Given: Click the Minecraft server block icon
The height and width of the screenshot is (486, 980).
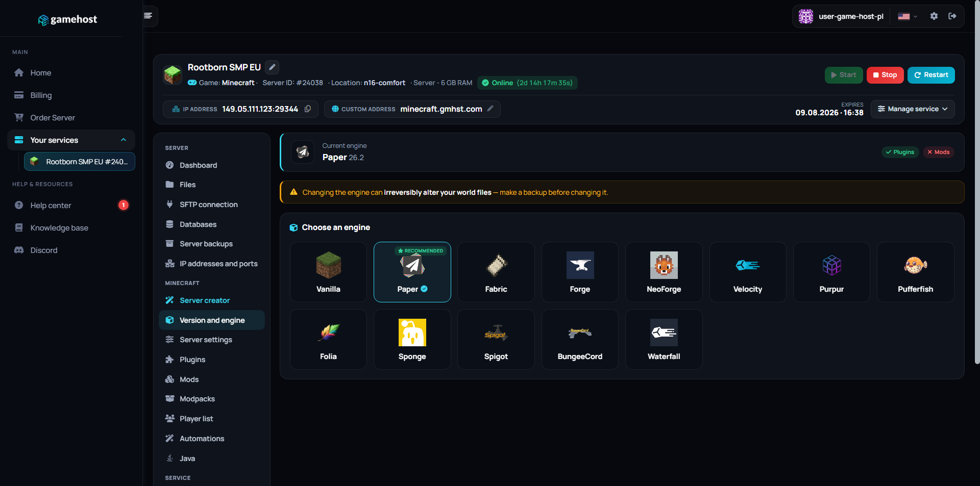Looking at the screenshot, I should click(x=173, y=74).
